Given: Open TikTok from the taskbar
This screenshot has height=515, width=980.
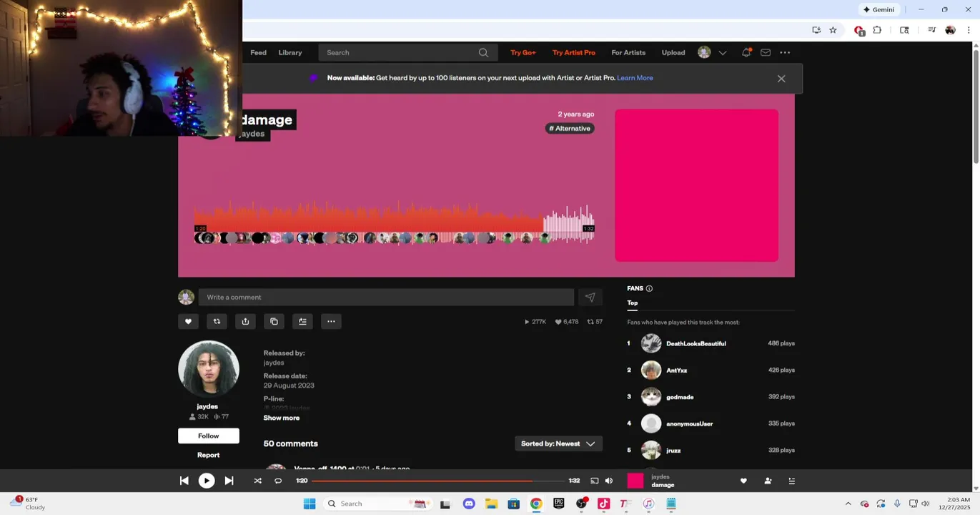Looking at the screenshot, I should [x=603, y=504].
